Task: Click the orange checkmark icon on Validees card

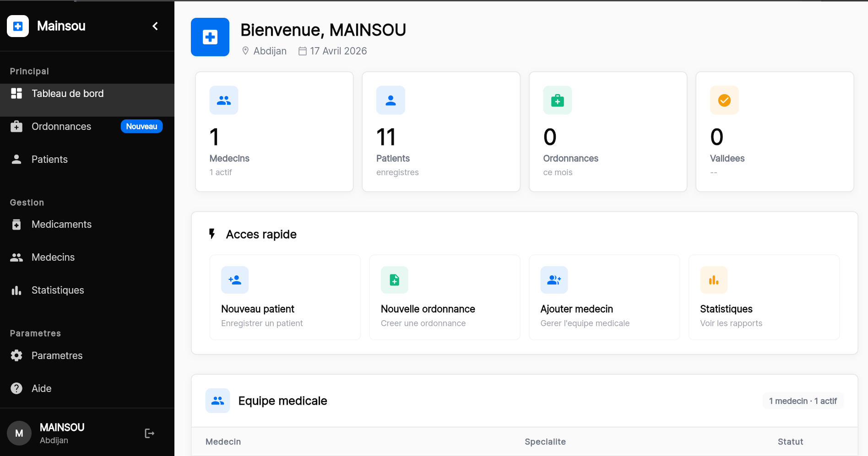Action: click(x=724, y=100)
